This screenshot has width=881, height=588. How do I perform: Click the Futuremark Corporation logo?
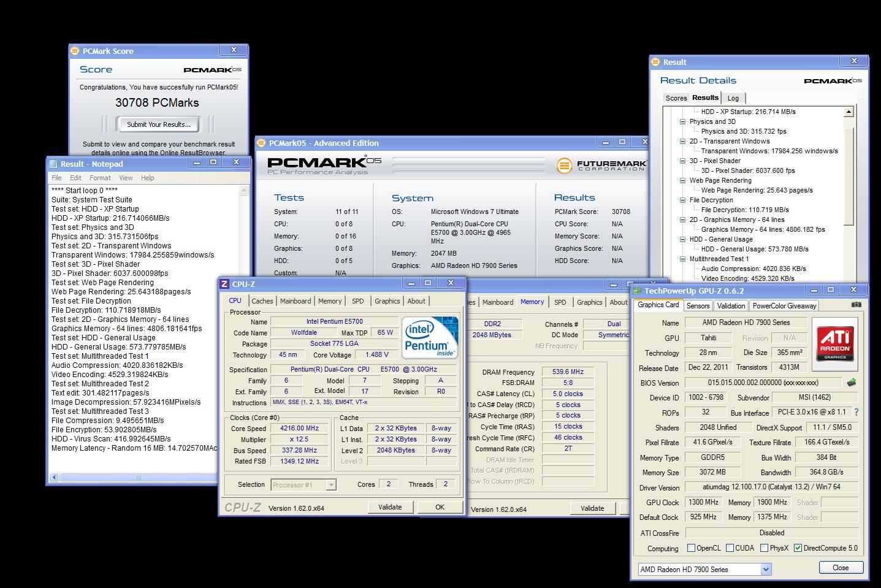(601, 166)
